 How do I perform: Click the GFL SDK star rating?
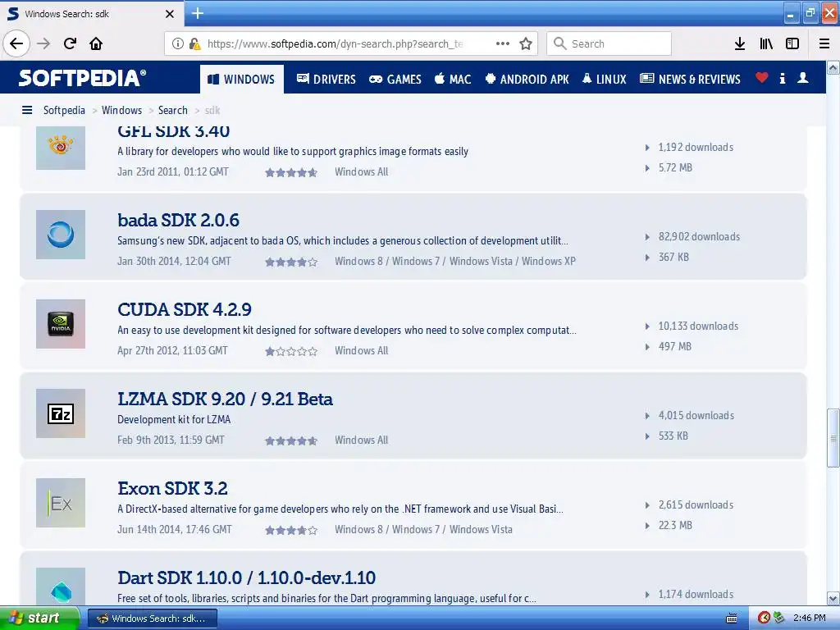pos(291,172)
